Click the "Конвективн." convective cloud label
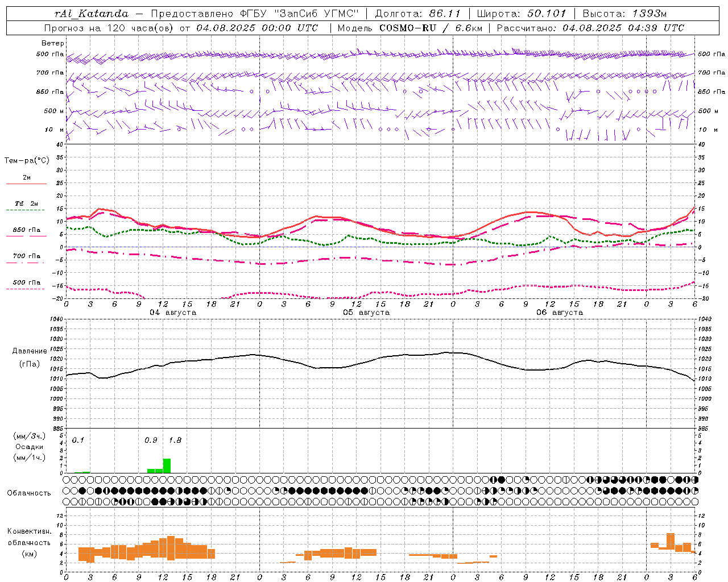 tap(29, 531)
